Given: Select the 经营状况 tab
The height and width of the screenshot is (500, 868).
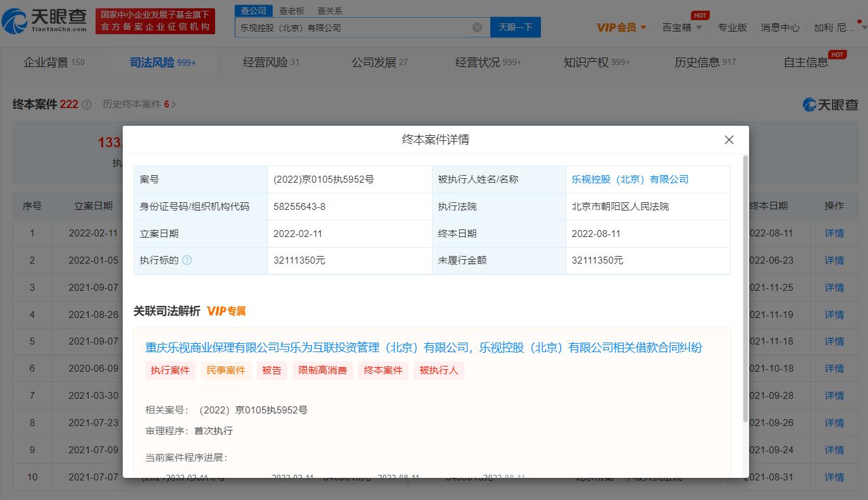Looking at the screenshot, I should (488, 62).
